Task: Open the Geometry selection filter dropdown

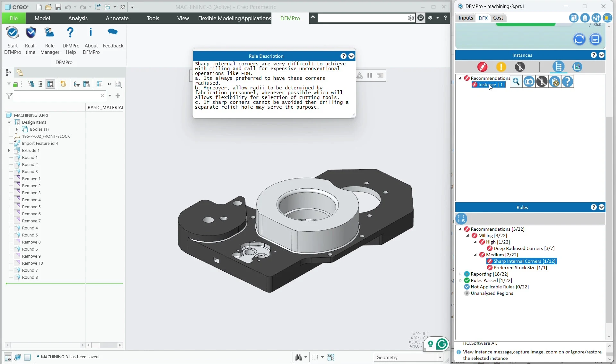Action: click(440, 358)
